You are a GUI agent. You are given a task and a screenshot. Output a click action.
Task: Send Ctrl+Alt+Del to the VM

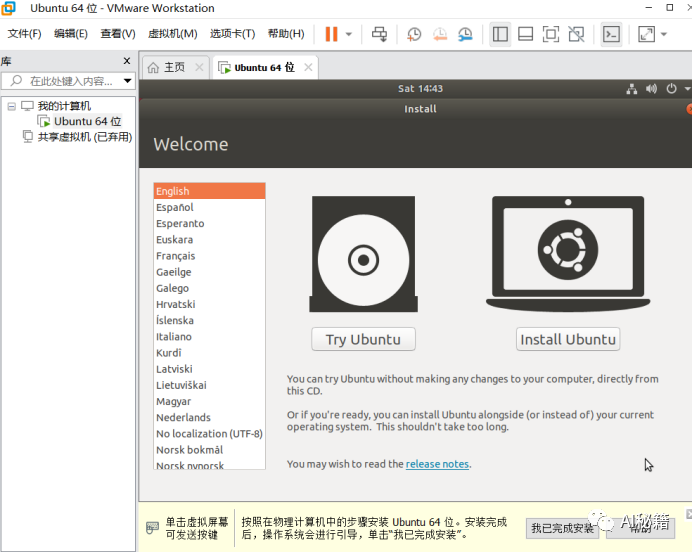coord(379,34)
